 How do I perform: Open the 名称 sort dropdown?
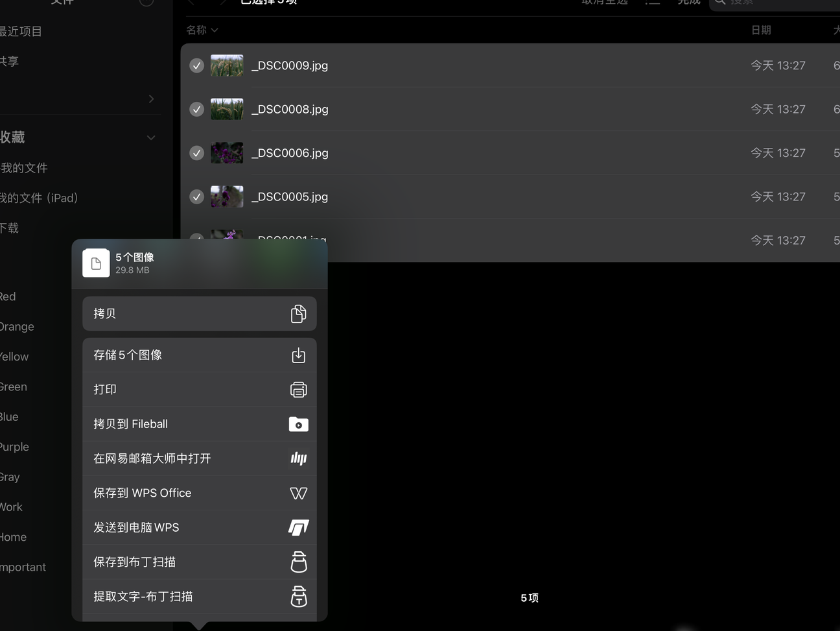(x=202, y=30)
